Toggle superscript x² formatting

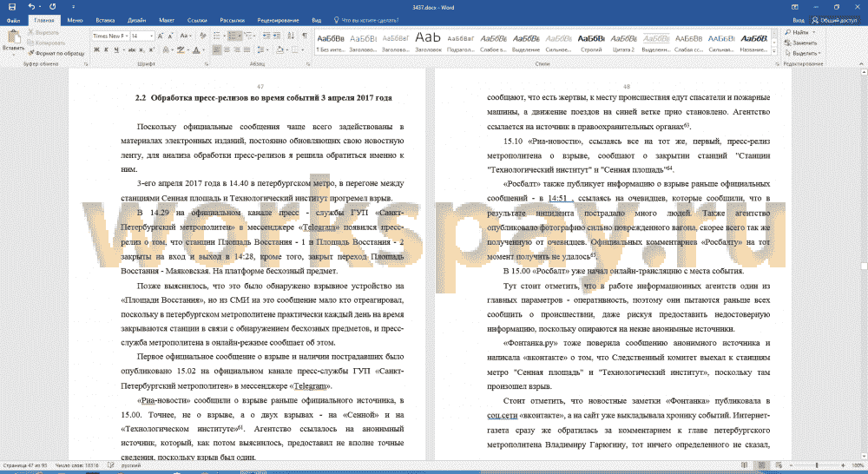(151, 49)
